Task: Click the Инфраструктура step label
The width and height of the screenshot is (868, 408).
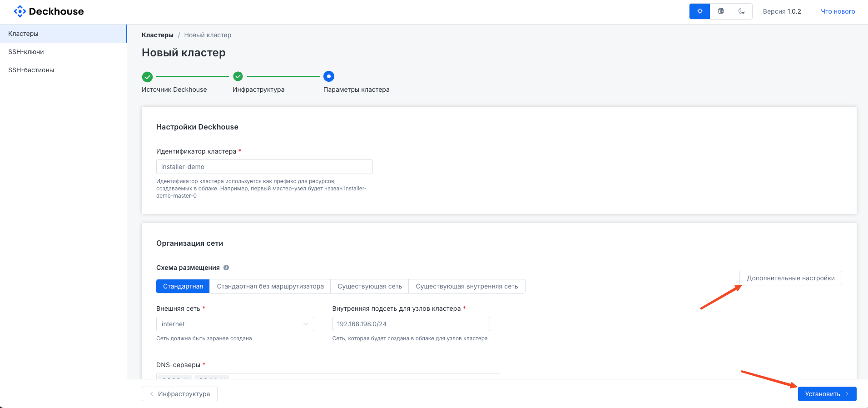Action: [258, 90]
